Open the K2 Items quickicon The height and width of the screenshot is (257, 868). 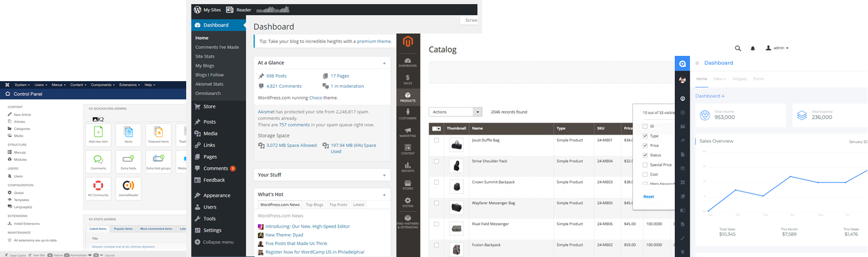click(128, 135)
